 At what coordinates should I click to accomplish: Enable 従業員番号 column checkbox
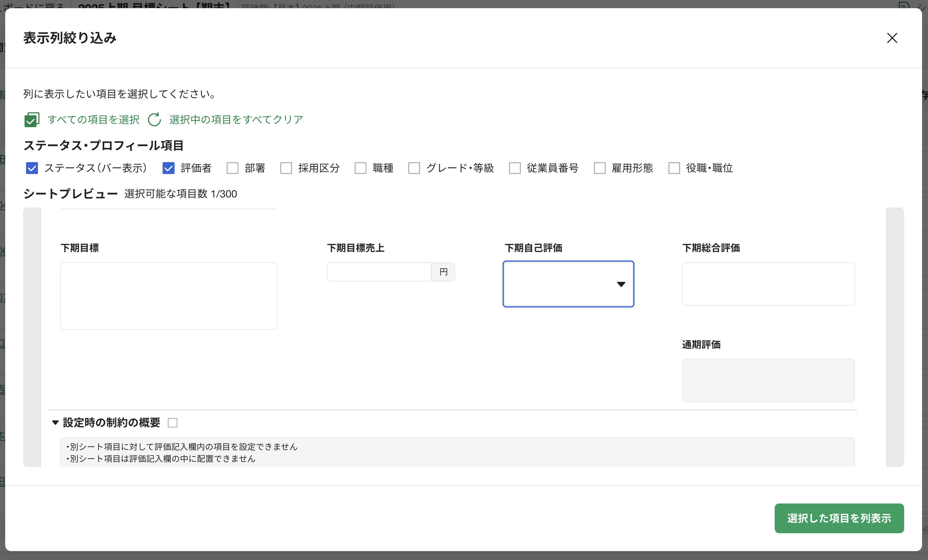click(515, 168)
